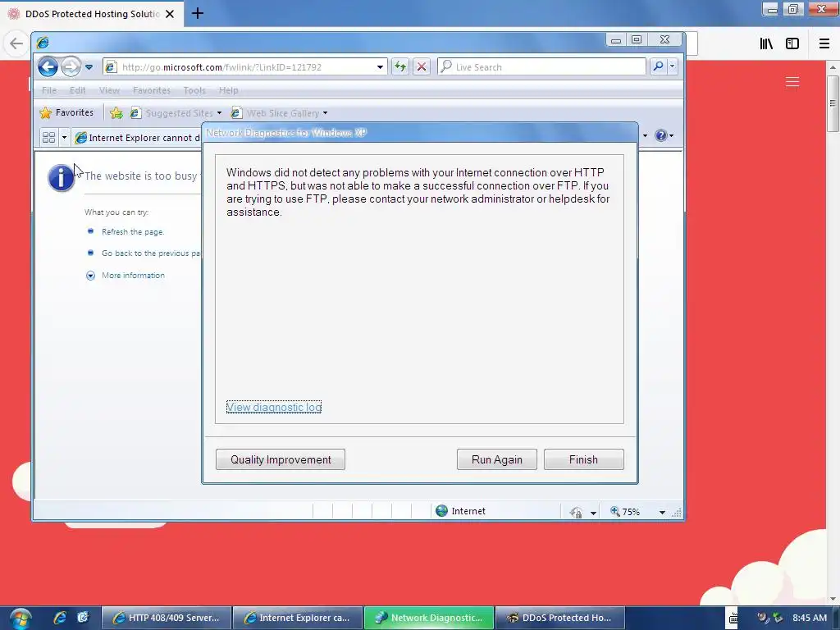840x630 pixels.
Task: Click the on-screen keyboard tray icon
Action: [733, 619]
